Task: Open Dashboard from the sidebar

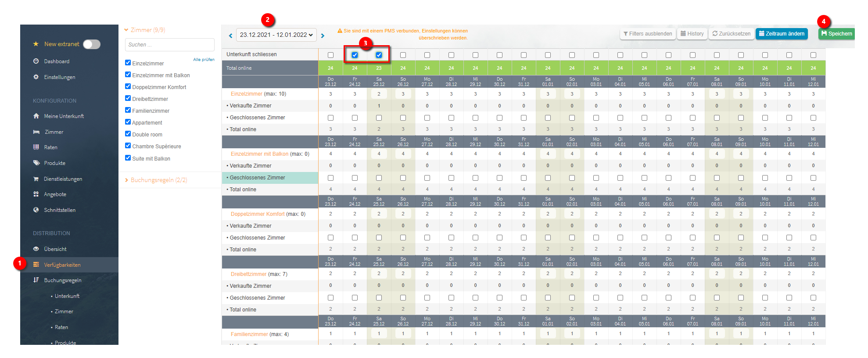Action: (57, 61)
